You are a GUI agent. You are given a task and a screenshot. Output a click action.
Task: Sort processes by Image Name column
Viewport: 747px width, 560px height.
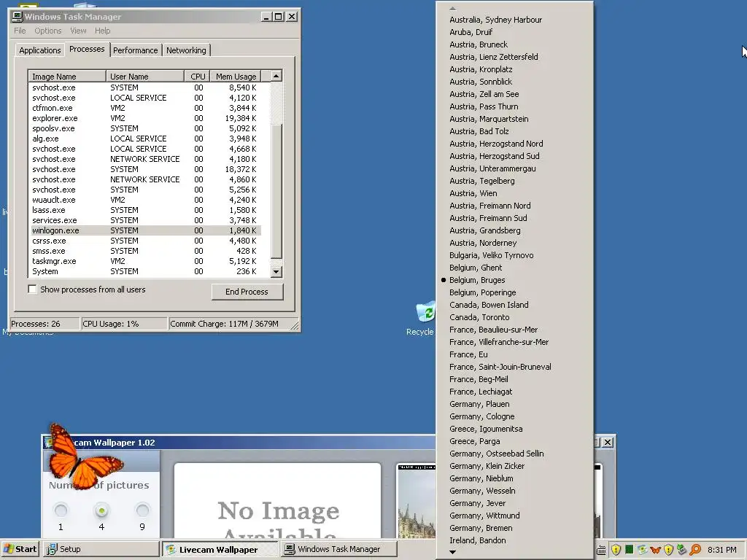pos(66,76)
